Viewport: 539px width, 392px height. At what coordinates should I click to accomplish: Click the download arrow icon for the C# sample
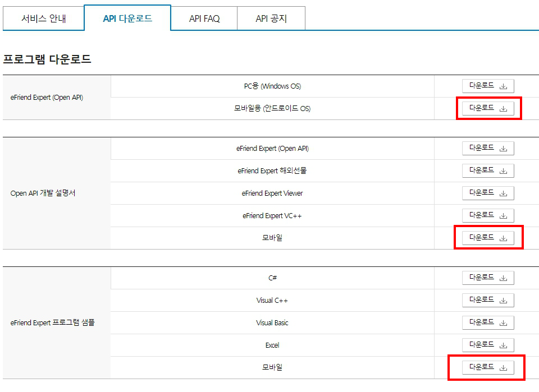tap(503, 278)
